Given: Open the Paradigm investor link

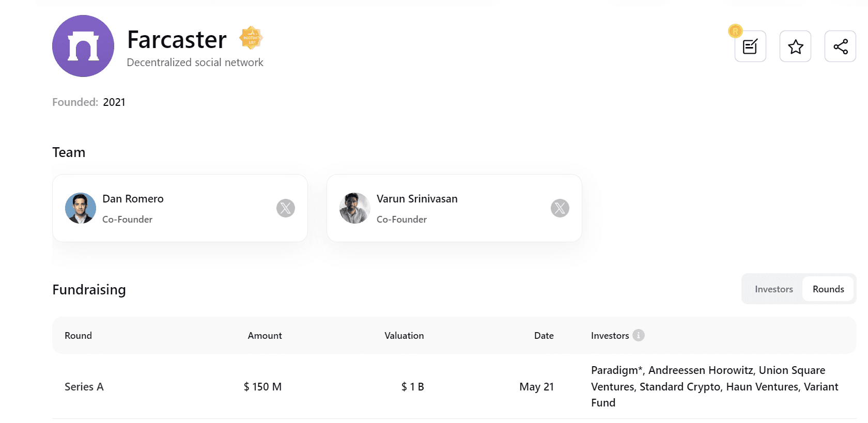Looking at the screenshot, I should (615, 370).
